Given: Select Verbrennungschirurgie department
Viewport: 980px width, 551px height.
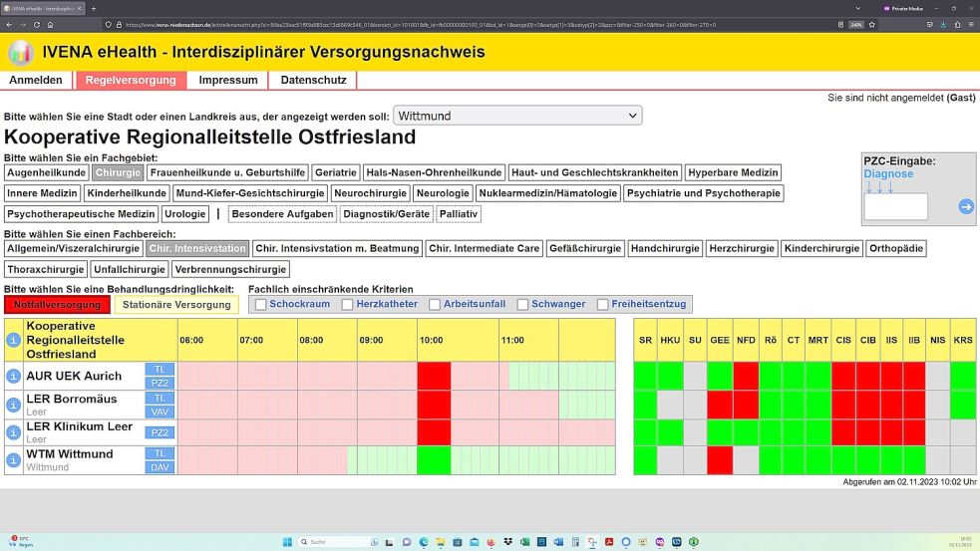Looking at the screenshot, I should pos(230,269).
